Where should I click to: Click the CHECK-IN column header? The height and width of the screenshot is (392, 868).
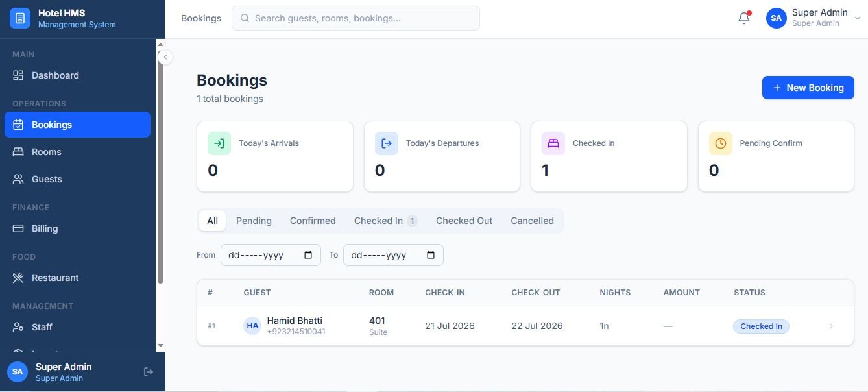click(x=445, y=293)
